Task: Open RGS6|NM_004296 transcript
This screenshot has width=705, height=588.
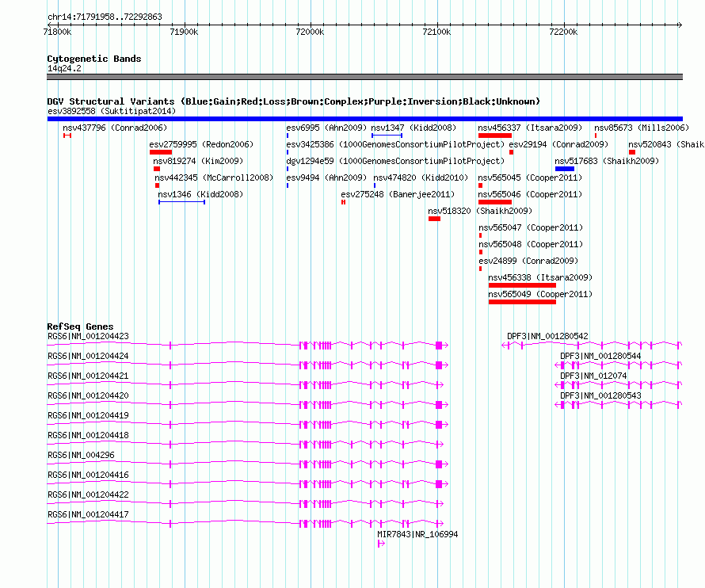Action: [81, 455]
